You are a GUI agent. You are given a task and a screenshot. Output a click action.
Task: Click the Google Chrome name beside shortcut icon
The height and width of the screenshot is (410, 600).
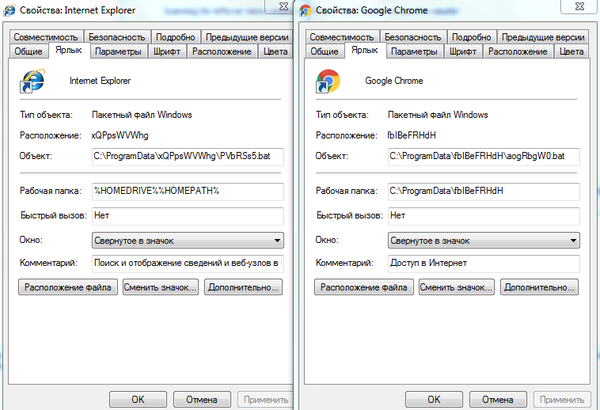pos(394,81)
